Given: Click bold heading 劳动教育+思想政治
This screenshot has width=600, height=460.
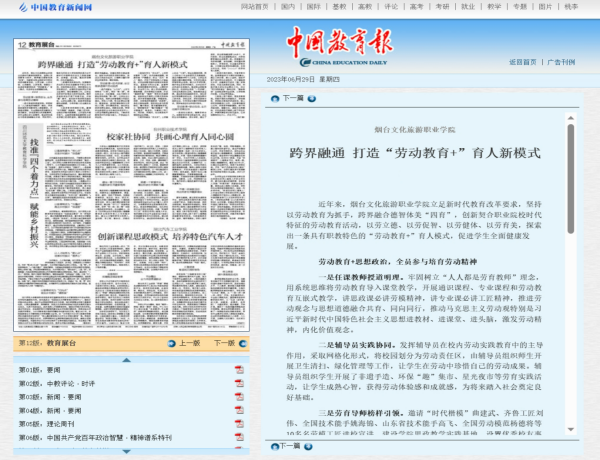Looking at the screenshot, I should coord(398,262).
